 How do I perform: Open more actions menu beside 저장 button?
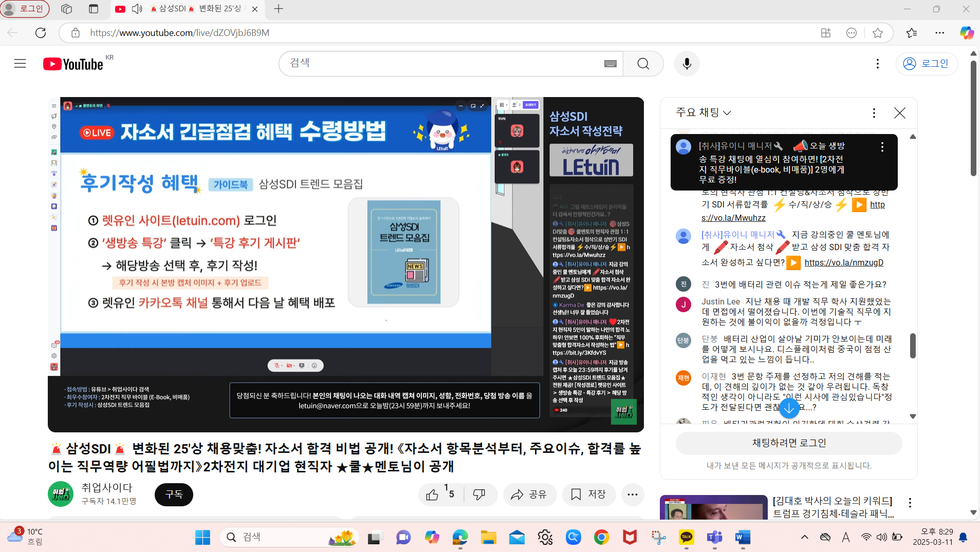click(632, 494)
